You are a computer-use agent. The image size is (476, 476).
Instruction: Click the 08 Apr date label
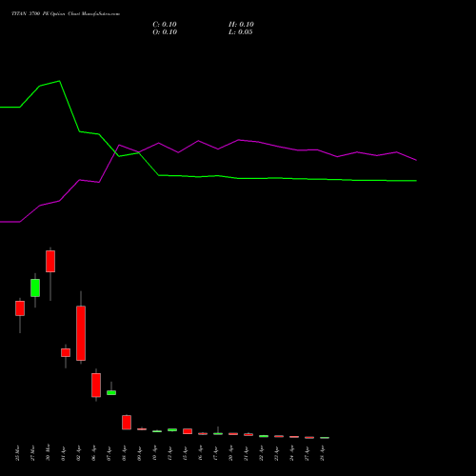pyautogui.click(x=124, y=453)
